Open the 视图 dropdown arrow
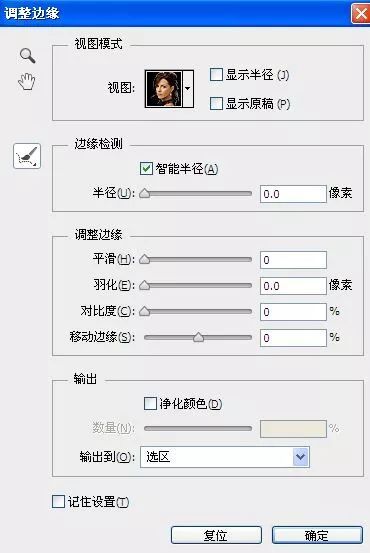Screen dimensions: 370x553 point(188,89)
